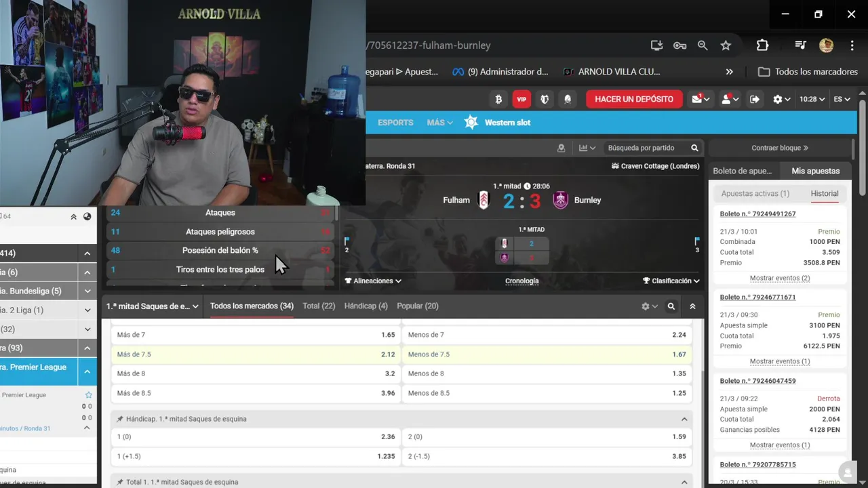Bookmark this page with the star icon
The width and height of the screenshot is (868, 488).
tap(726, 45)
